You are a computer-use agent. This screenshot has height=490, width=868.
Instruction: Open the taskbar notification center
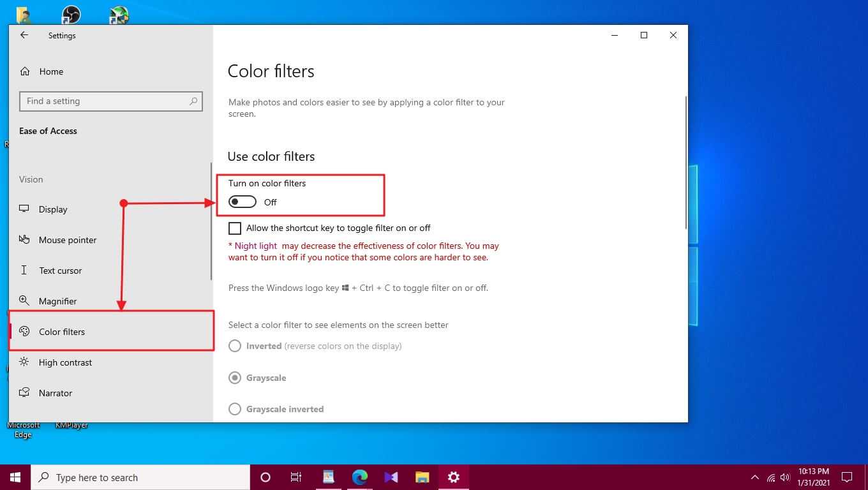pyautogui.click(x=847, y=477)
